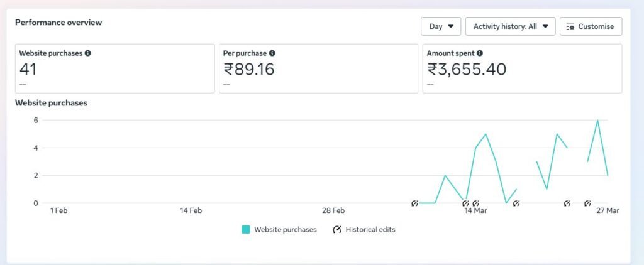The height and width of the screenshot is (265, 644).
Task: Open the Per purchase info tooltip icon
Action: (272, 53)
